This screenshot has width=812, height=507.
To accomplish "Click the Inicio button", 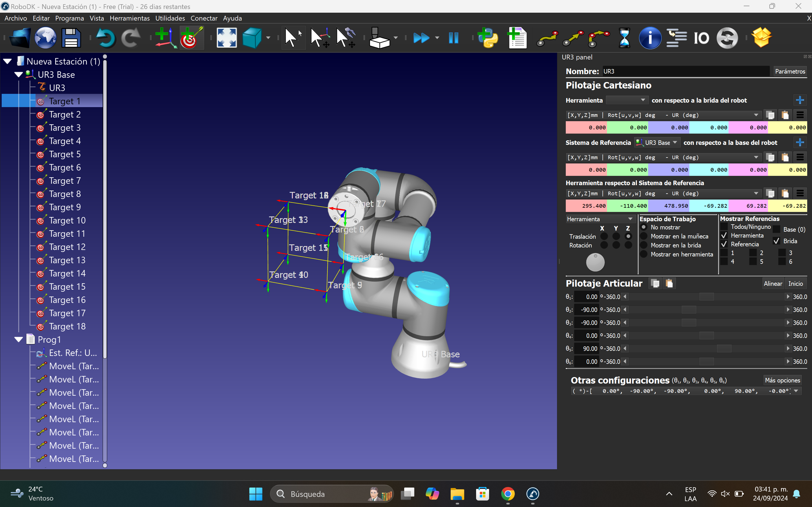I will click(796, 284).
